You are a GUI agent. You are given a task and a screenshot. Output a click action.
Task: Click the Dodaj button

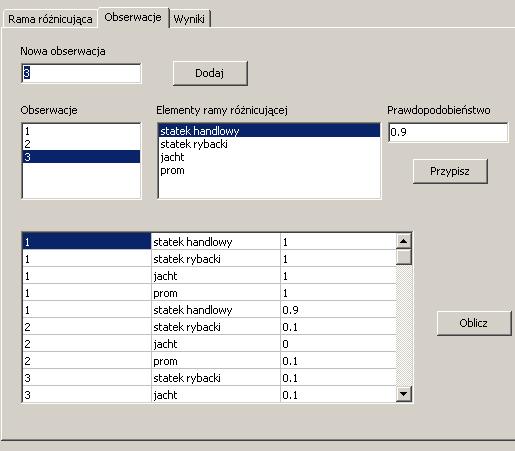pyautogui.click(x=210, y=73)
